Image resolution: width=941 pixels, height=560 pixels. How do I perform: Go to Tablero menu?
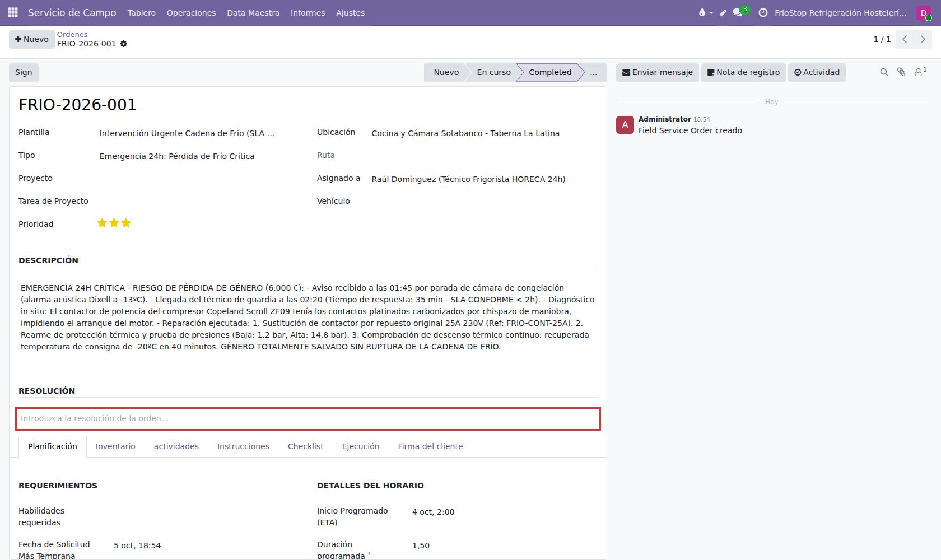tap(142, 13)
